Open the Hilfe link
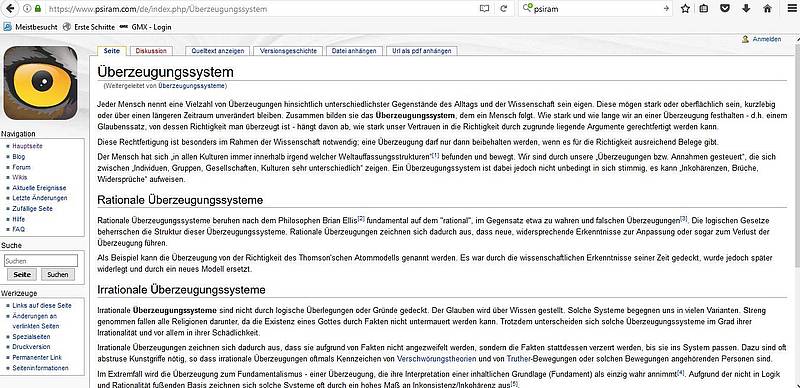 point(18,219)
